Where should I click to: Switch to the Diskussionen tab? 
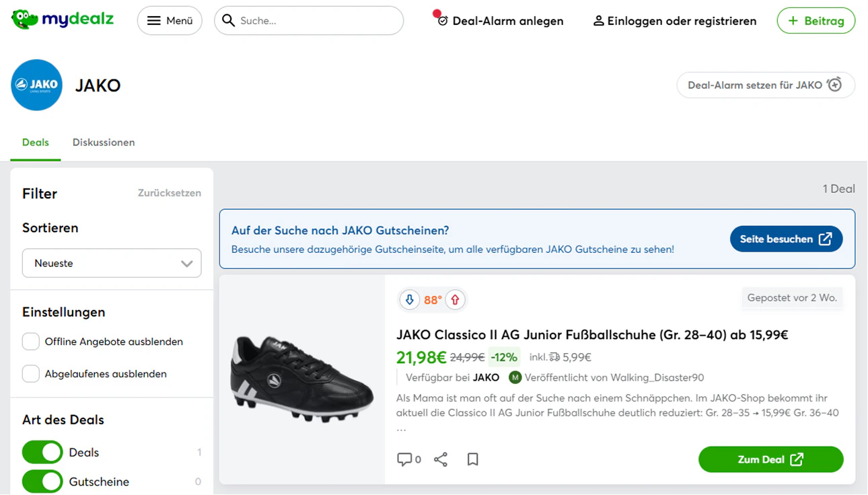tap(104, 143)
